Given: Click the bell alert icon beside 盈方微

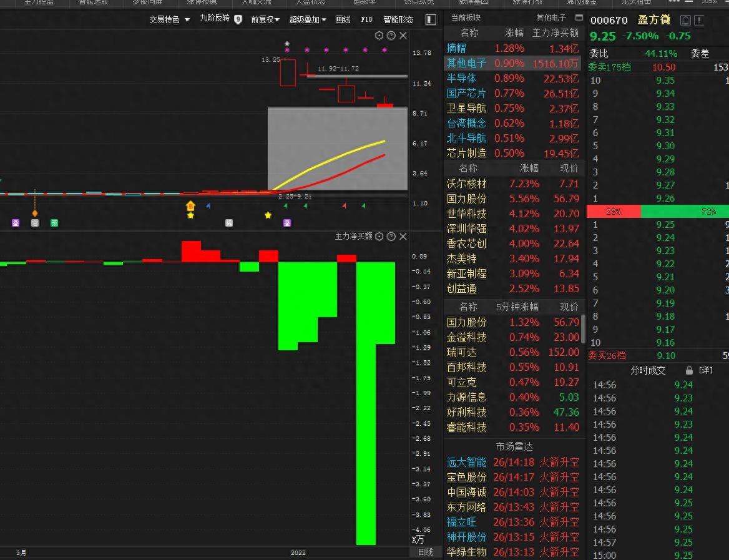Looking at the screenshot, I should pos(685,21).
